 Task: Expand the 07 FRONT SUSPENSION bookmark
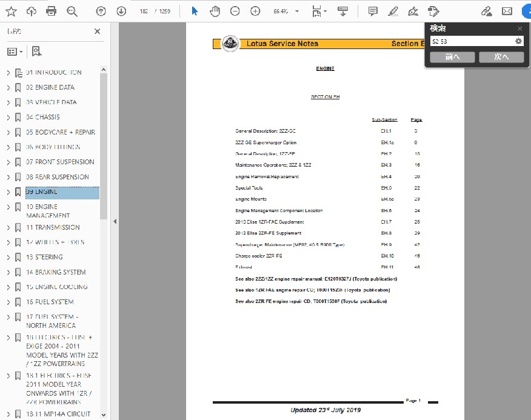click(x=8, y=162)
